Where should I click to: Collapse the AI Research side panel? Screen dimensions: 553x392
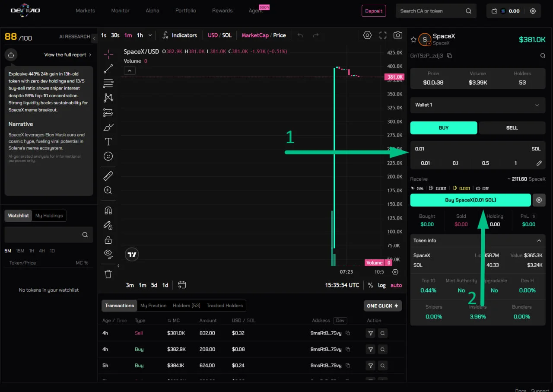(x=94, y=38)
